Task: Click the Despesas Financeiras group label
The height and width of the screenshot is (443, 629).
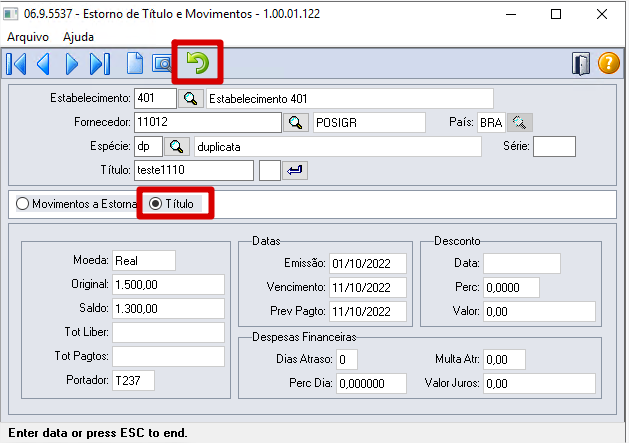Action: [304, 337]
